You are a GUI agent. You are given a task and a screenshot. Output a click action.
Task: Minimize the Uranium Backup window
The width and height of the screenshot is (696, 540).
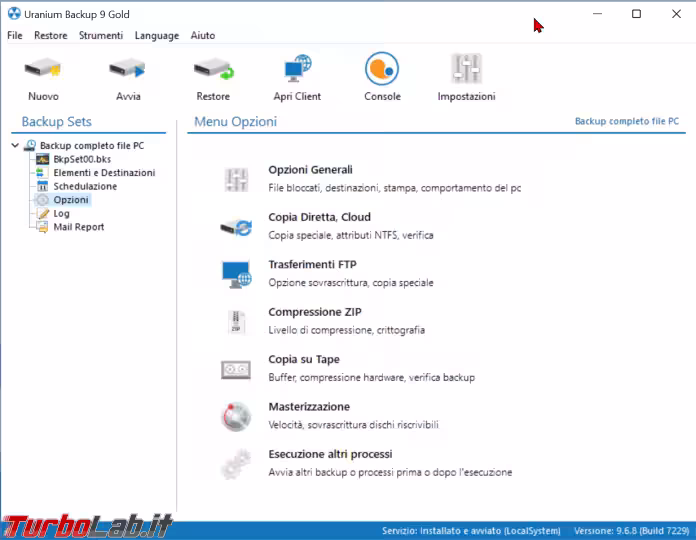[x=597, y=14]
